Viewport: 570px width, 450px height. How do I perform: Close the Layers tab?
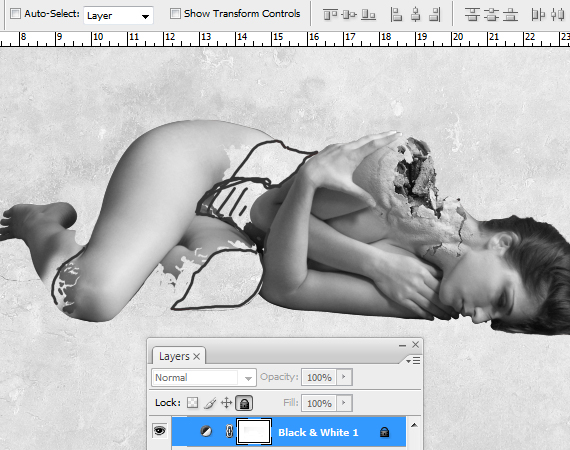pos(197,357)
